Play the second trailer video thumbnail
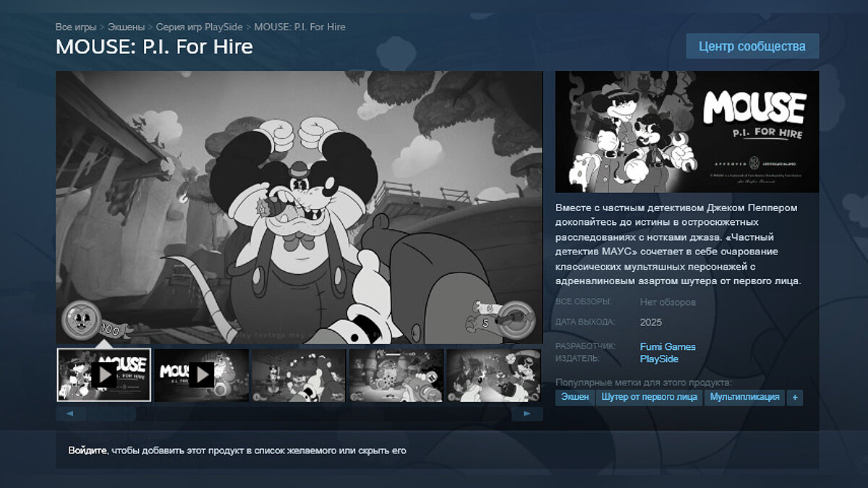The image size is (868, 488). [201, 374]
